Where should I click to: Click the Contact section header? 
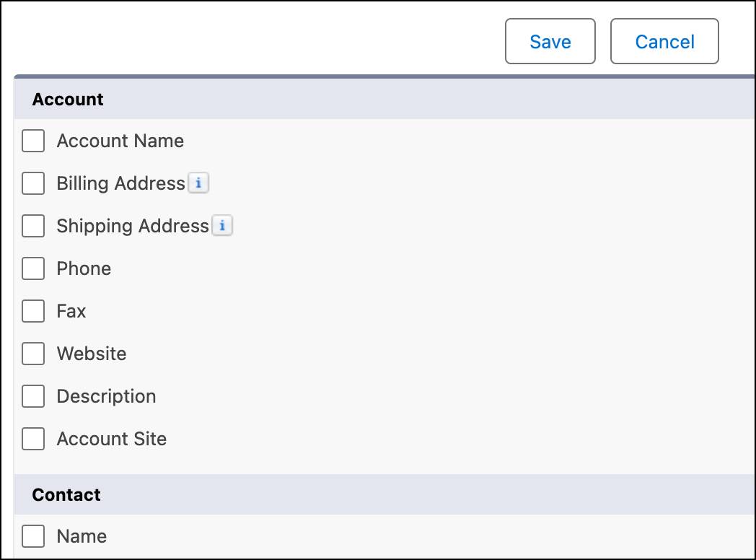point(66,495)
